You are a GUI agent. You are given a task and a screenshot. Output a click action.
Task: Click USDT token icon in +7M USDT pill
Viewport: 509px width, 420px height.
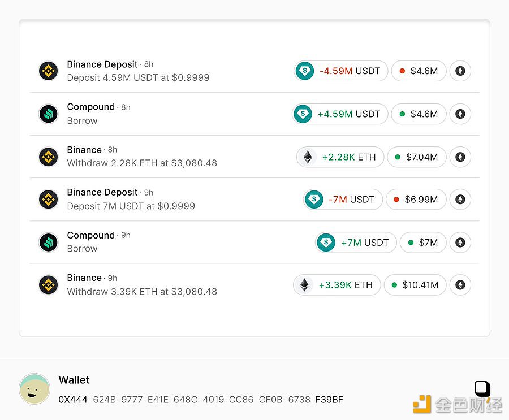coord(326,242)
